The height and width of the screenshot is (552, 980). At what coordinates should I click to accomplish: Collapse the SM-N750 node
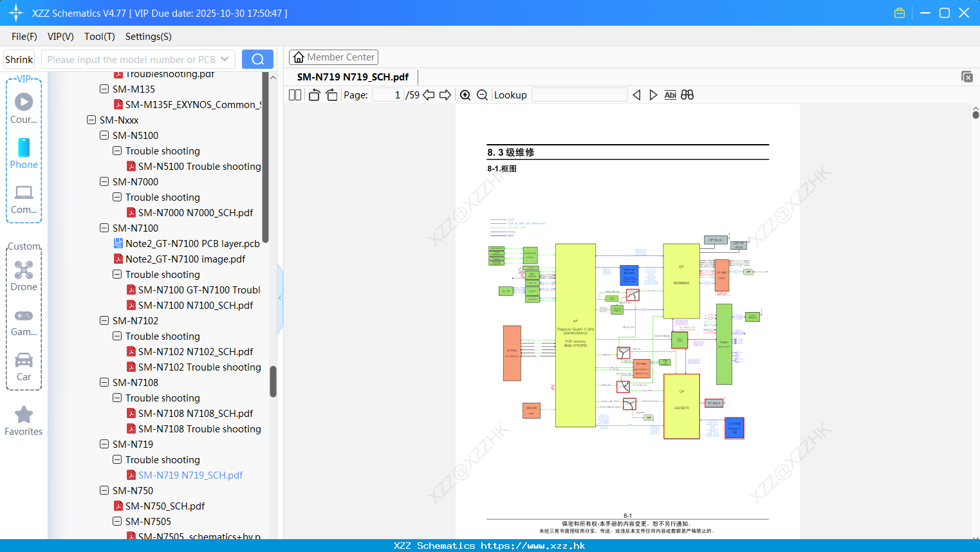[x=104, y=490]
